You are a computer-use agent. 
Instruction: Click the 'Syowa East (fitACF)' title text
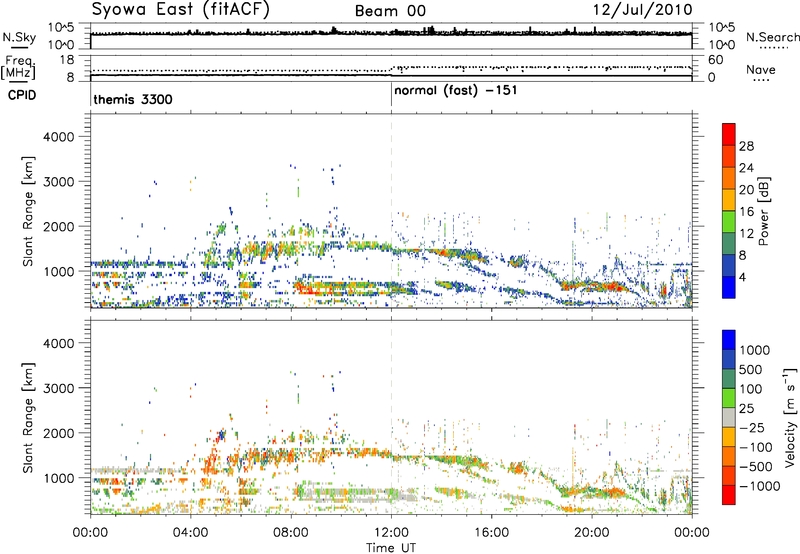(181, 9)
